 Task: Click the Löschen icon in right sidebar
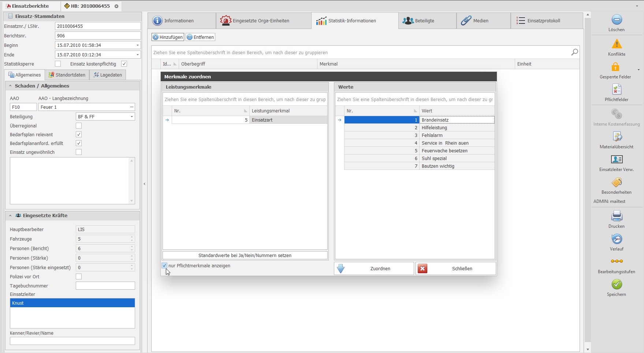(617, 20)
